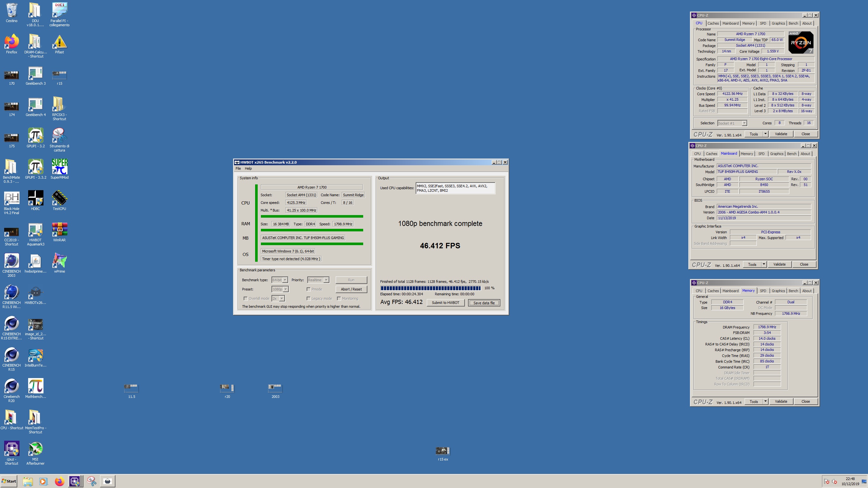Viewport: 868px width, 488px height.
Task: Open HWBOT Aquamark3 shortcut
Action: coord(35,234)
